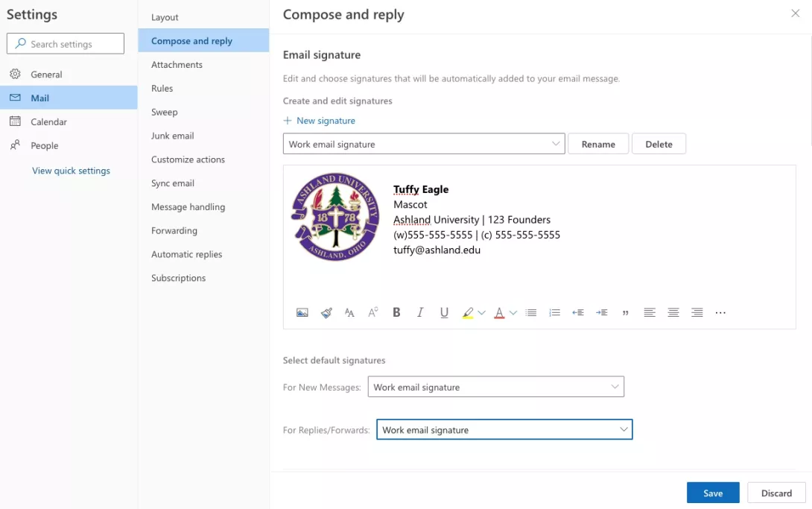Toggle underline in the signature toolbar
Screen dimensions: 812x509
444,313
